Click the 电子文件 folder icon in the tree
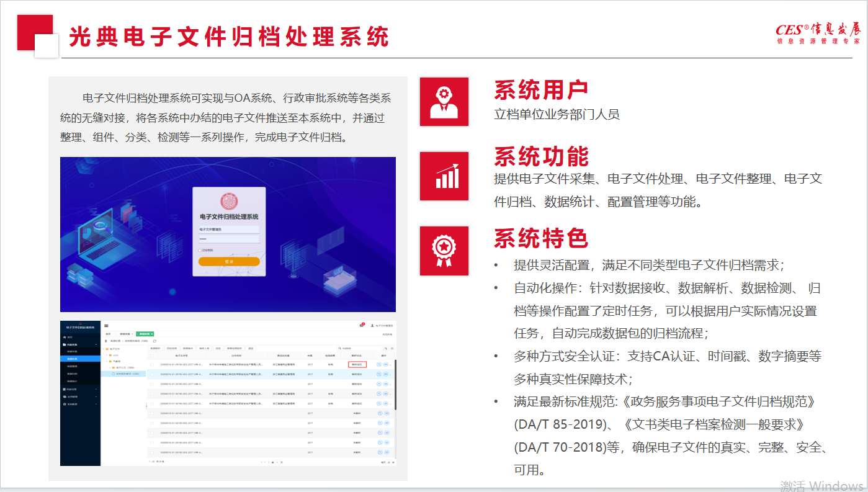 [107, 349]
